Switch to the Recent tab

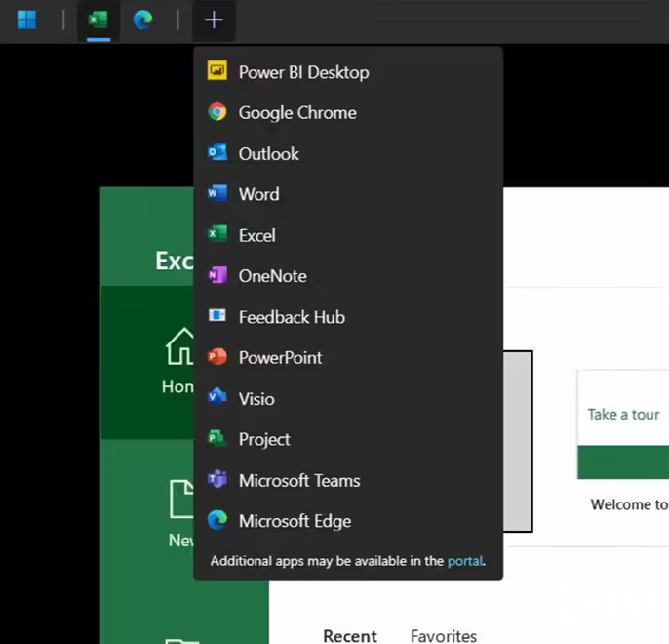click(x=349, y=636)
